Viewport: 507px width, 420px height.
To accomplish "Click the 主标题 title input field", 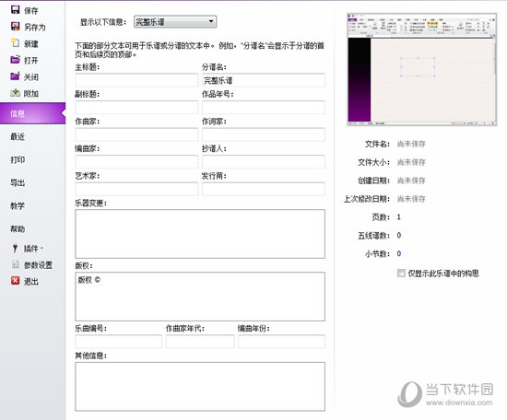I will [136, 80].
